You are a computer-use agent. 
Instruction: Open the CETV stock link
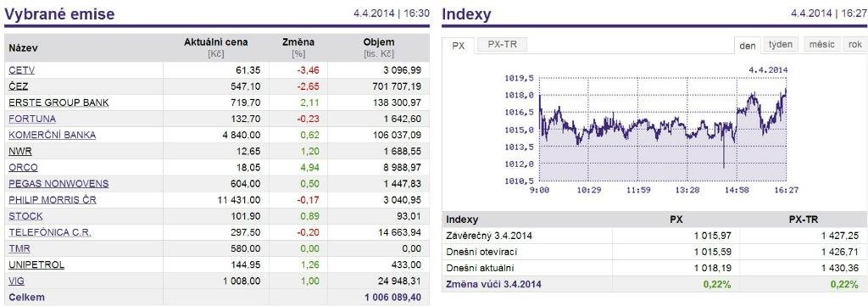click(21, 70)
